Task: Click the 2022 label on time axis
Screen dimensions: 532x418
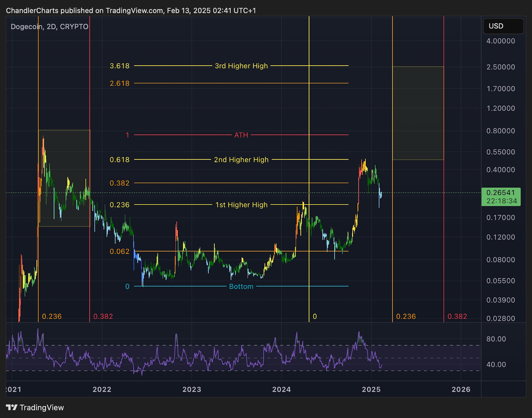Action: coord(102,389)
